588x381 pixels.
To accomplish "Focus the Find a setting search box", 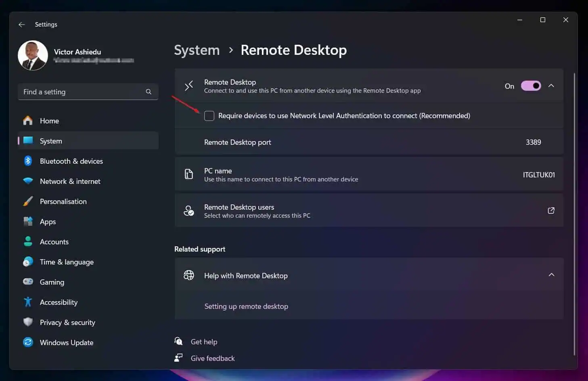I will [x=88, y=92].
